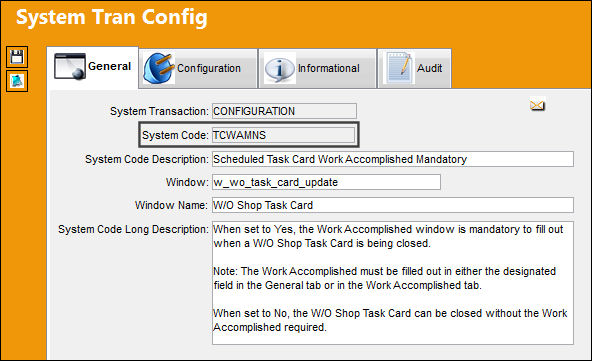Click inside the System Code Long Description text
The image size is (592, 361).
pos(393,283)
